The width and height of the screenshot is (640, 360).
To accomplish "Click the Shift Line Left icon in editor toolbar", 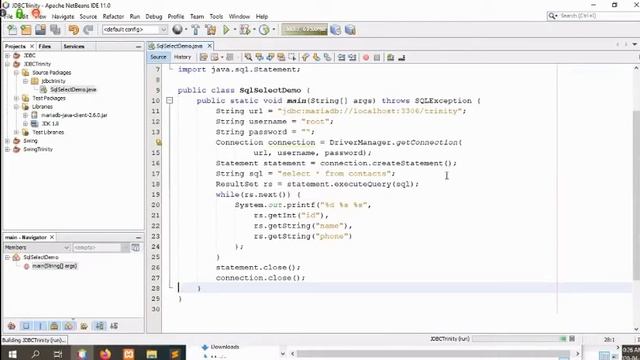I will 341,58.
